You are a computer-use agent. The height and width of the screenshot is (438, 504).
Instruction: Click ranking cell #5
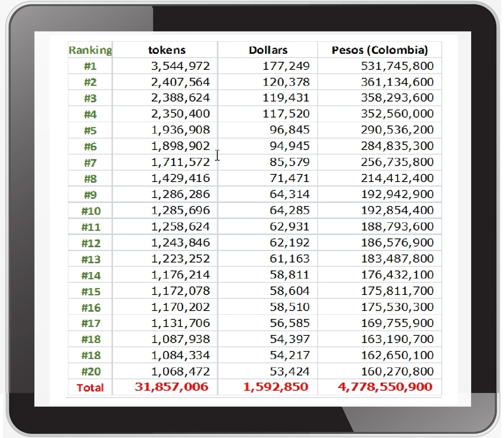click(x=90, y=130)
